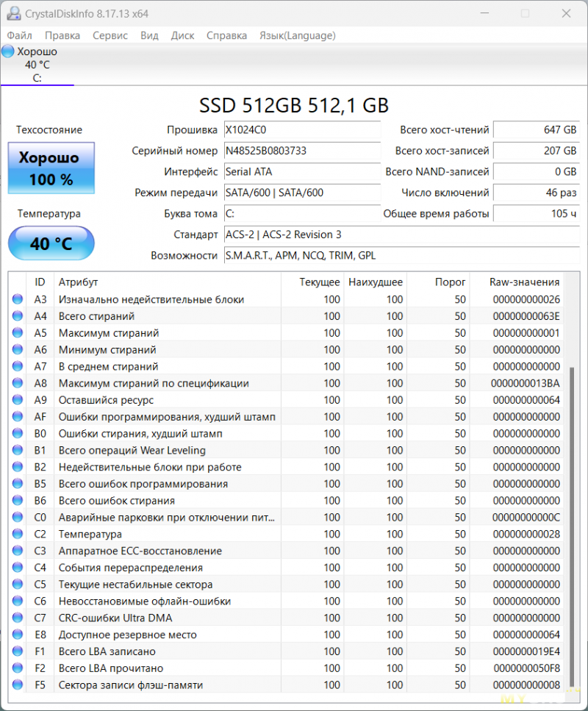Click the status orb for attribute F2
This screenshot has height=711, width=588.
[x=18, y=668]
